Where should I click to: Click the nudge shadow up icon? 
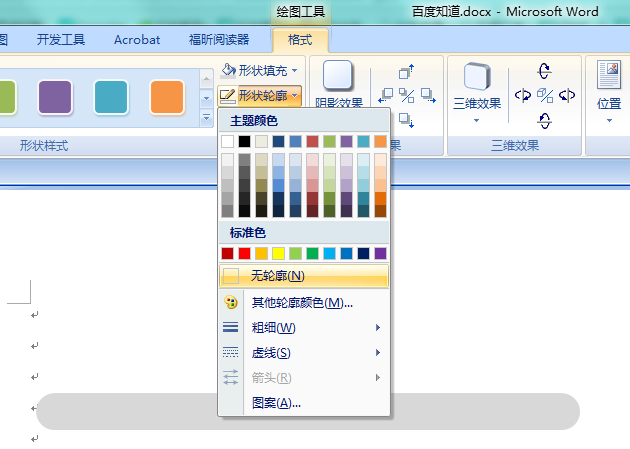coord(406,71)
